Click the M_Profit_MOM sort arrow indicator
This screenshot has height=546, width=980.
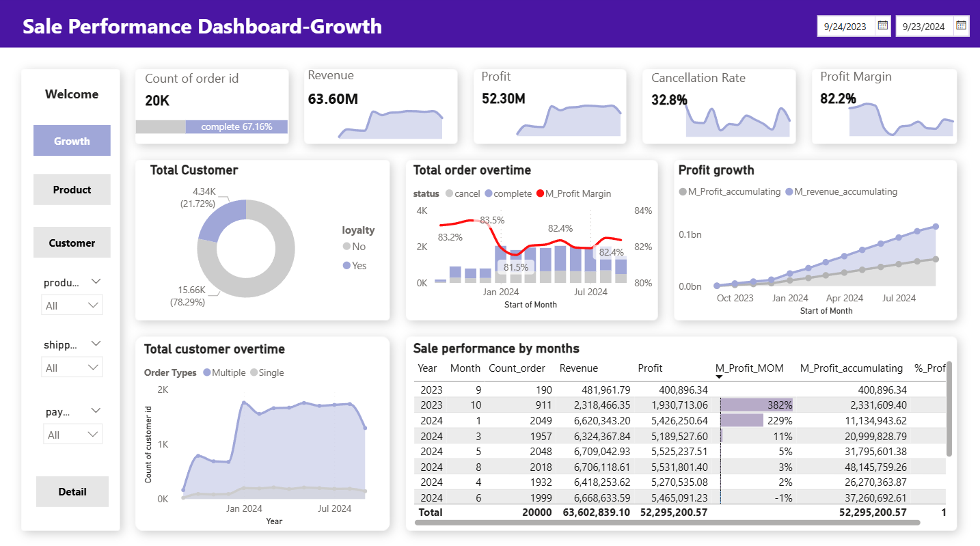point(719,377)
